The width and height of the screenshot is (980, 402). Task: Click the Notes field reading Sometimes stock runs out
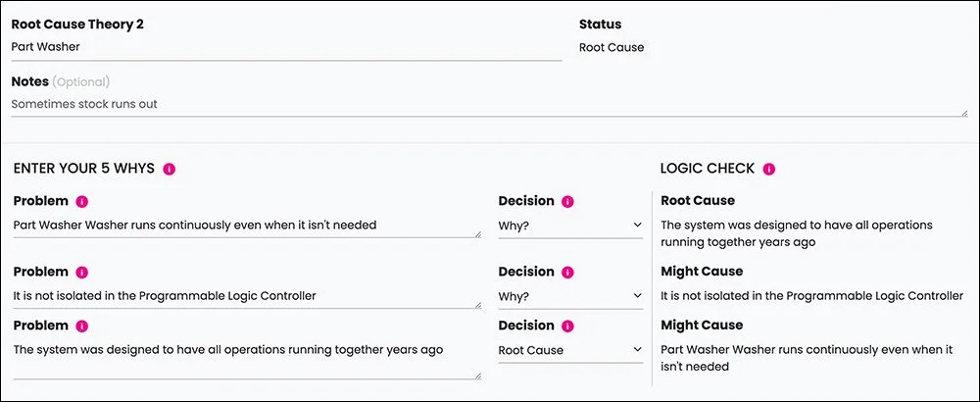click(488, 104)
